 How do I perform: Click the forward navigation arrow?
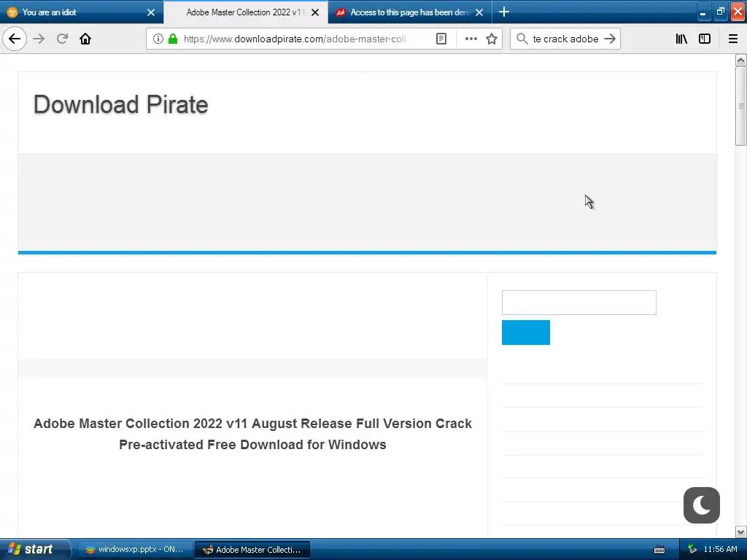(x=39, y=39)
